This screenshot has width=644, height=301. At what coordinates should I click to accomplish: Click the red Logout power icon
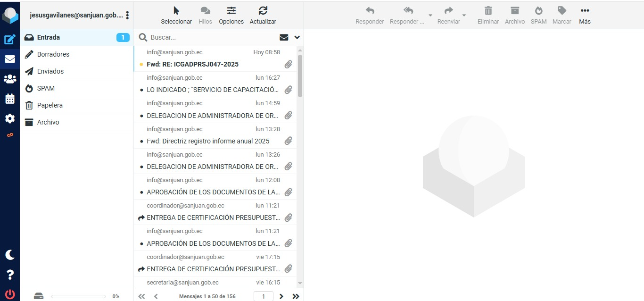tap(10, 294)
